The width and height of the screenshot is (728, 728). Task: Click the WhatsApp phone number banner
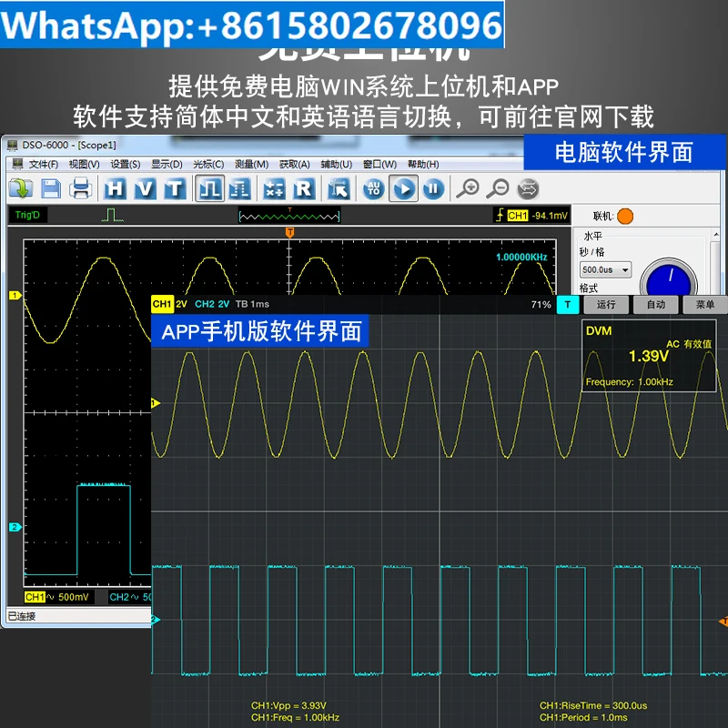click(x=252, y=25)
